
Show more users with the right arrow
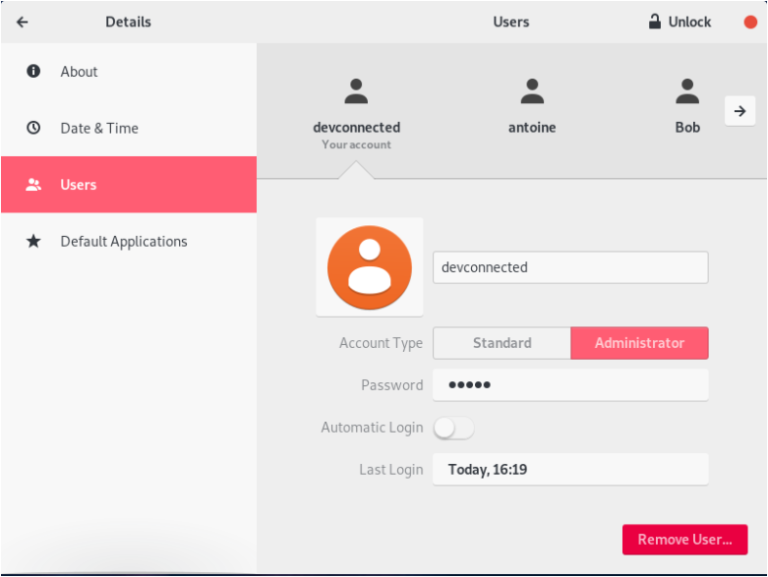click(740, 111)
